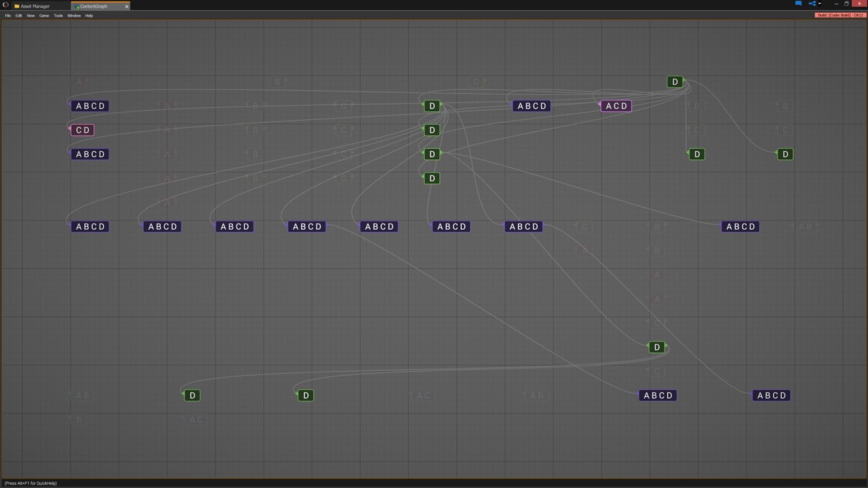Open the View menu
This screenshot has height=488, width=868.
click(x=31, y=16)
